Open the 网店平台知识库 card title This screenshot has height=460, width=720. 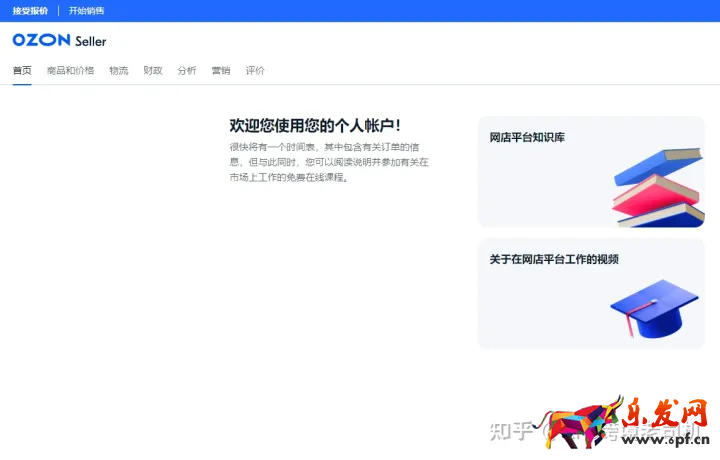point(527,137)
